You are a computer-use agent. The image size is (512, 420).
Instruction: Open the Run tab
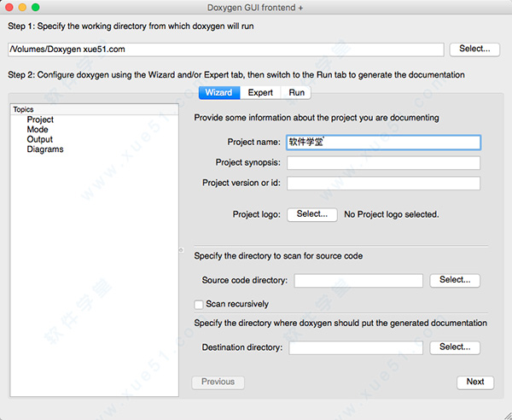(296, 92)
